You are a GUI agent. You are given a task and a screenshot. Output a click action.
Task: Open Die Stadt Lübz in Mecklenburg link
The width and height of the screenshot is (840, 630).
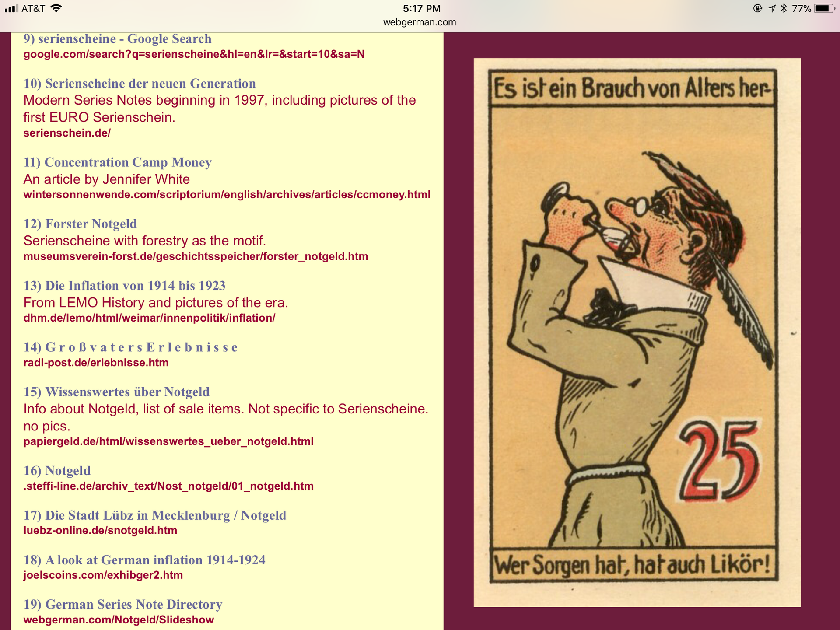pyautogui.click(x=155, y=515)
